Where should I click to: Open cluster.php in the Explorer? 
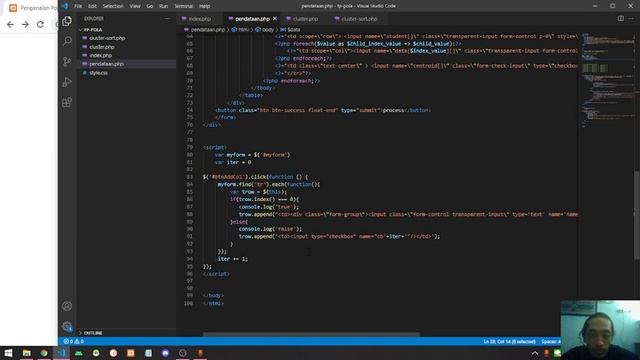(102, 47)
